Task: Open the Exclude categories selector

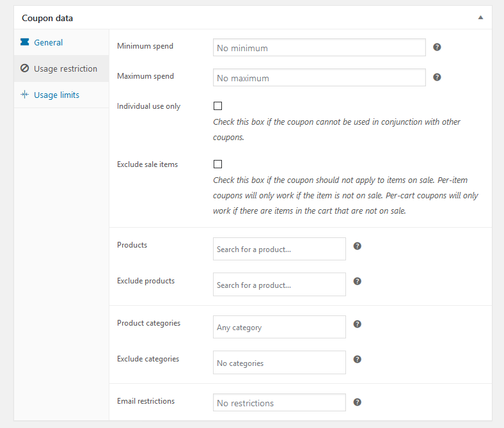Action: [x=280, y=362]
